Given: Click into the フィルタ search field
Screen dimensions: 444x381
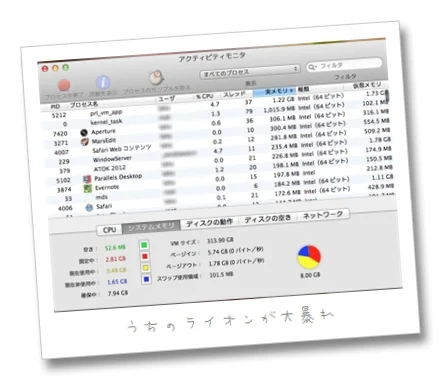Looking at the screenshot, I should pos(344,65).
